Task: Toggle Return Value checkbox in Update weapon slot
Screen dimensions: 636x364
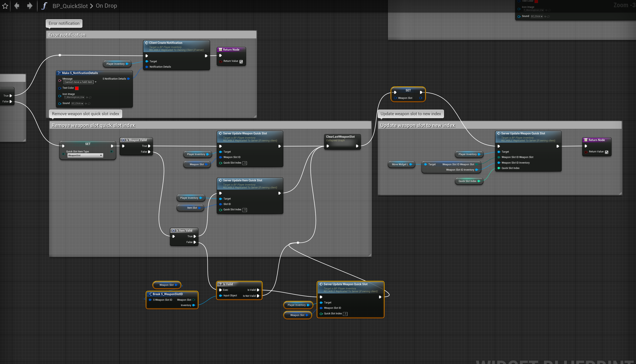Action: 606,152
